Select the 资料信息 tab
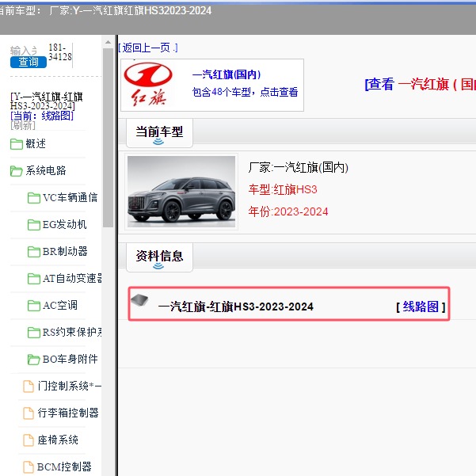 pos(159,257)
